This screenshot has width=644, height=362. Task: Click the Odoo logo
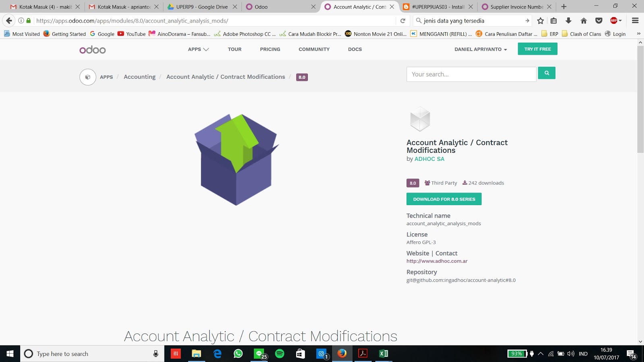point(92,49)
